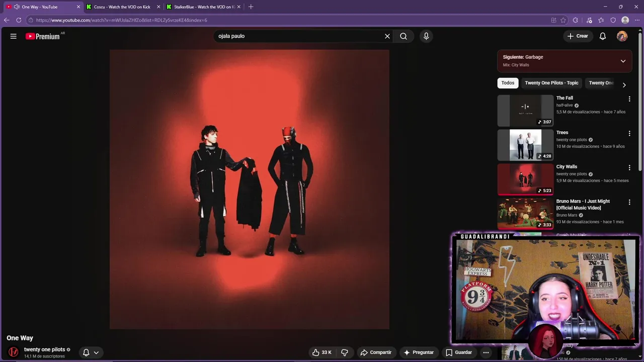Open the Crear dropdown button
Image resolution: width=644 pixels, height=362 pixels.
coord(578,36)
